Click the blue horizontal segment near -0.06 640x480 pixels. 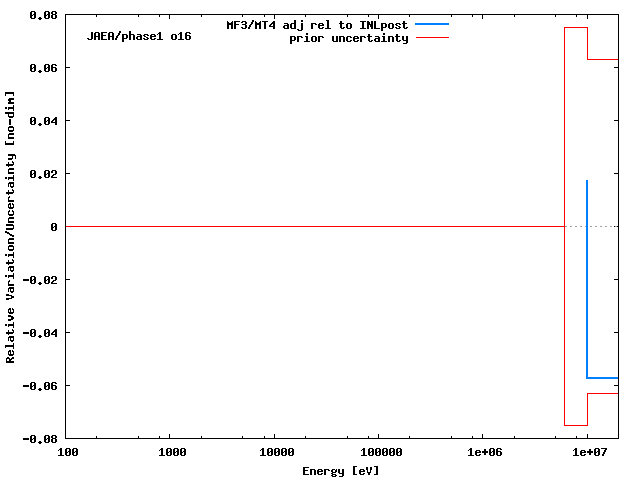pyautogui.click(x=603, y=378)
